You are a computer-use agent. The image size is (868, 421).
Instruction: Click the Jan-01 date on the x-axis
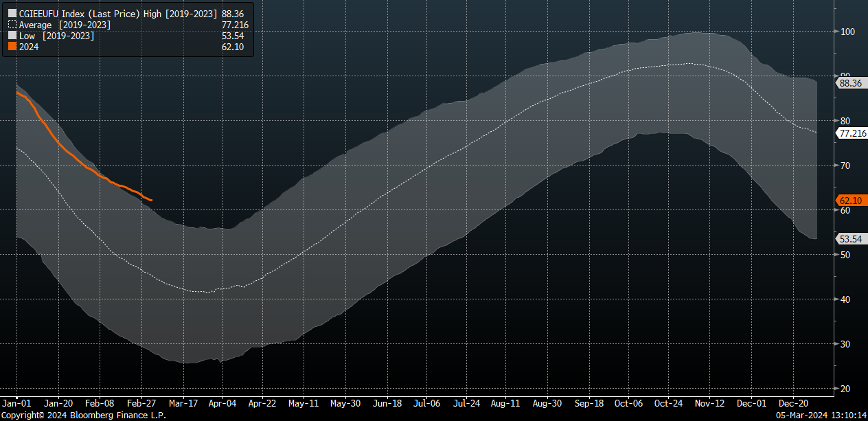click(x=16, y=405)
